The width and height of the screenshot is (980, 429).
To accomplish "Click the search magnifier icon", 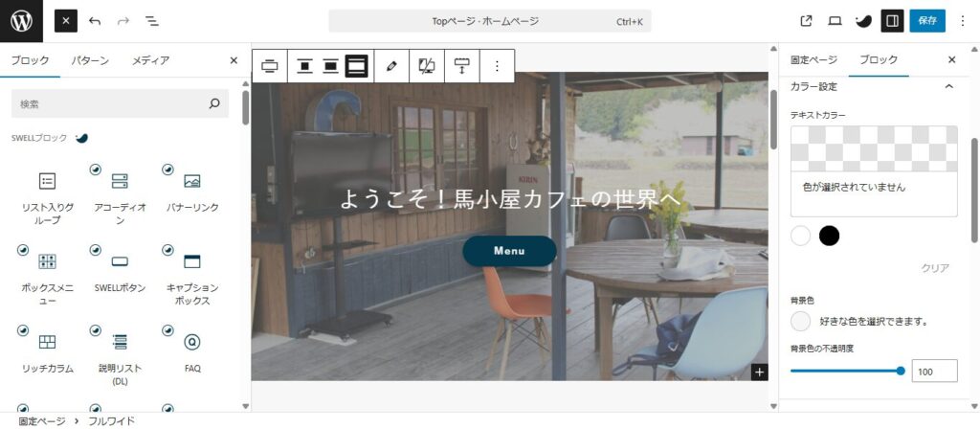I will [x=214, y=103].
